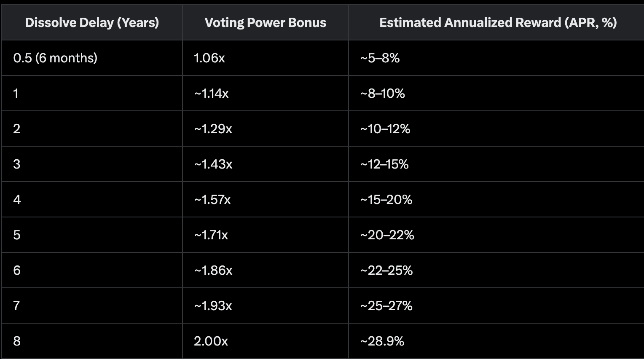Click the ~15–20% reward cell

pyautogui.click(x=496, y=199)
